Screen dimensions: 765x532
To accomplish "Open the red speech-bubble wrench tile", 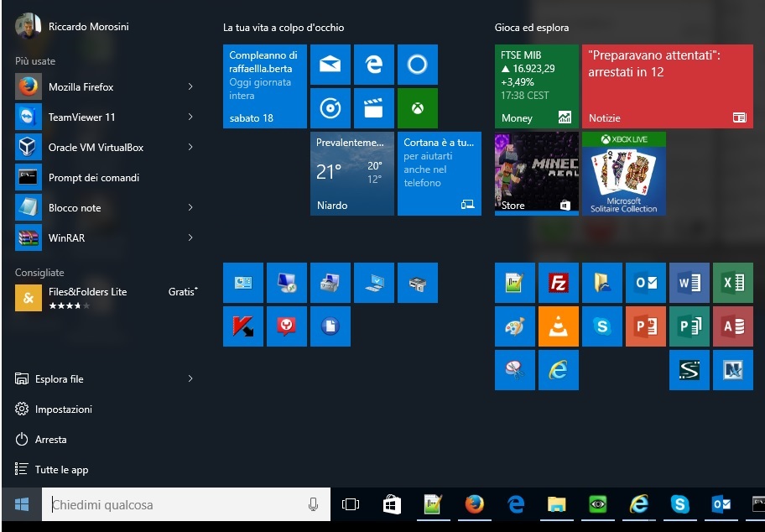I will coord(287,326).
